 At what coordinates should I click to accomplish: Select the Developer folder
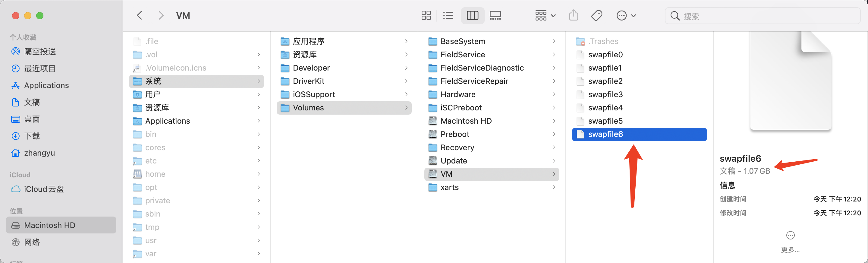(344, 68)
